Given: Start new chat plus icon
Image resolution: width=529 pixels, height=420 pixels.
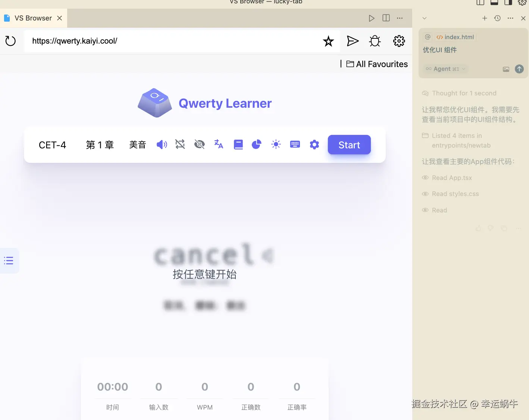Looking at the screenshot, I should coord(485,18).
